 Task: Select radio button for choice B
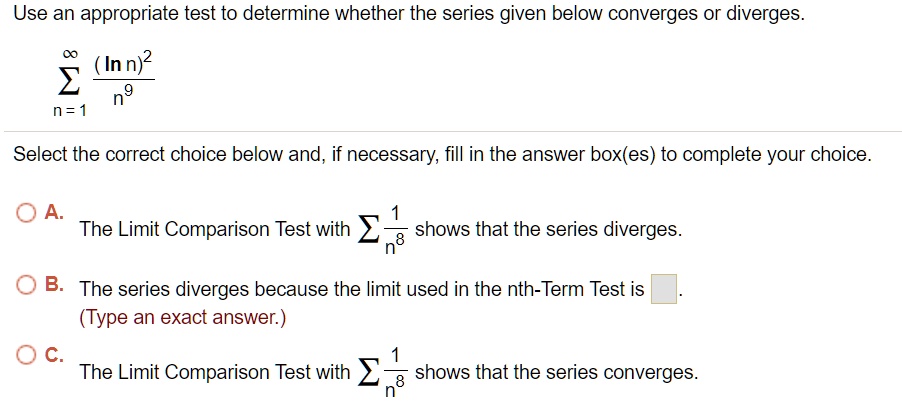pyautogui.click(x=26, y=285)
